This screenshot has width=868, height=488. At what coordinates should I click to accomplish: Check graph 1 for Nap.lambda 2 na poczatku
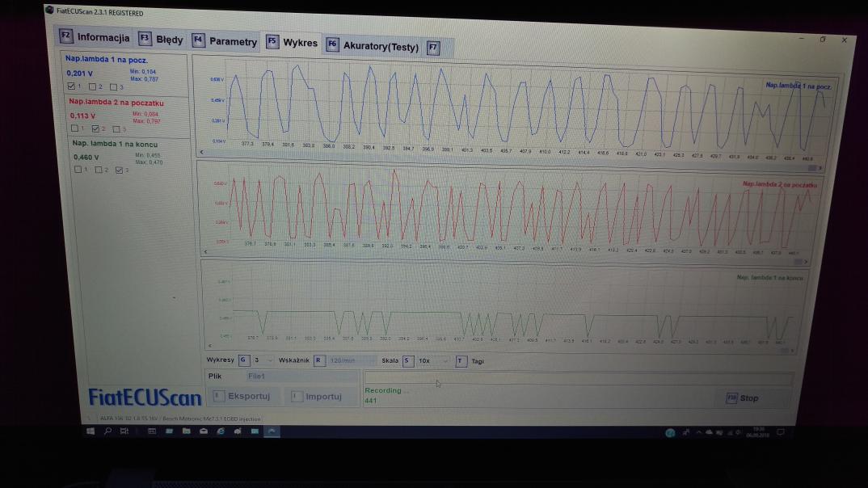(x=74, y=128)
